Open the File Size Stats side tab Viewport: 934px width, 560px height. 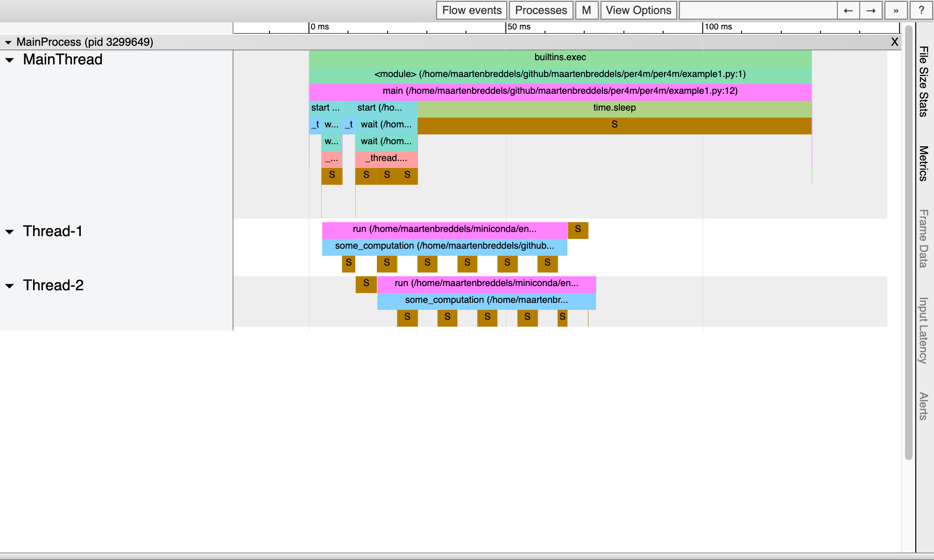(x=923, y=82)
